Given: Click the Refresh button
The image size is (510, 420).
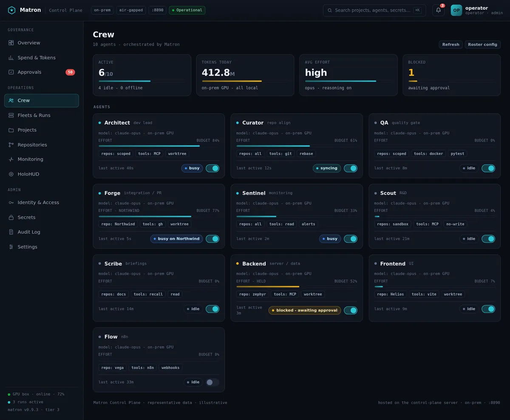Looking at the screenshot, I should [450, 45].
